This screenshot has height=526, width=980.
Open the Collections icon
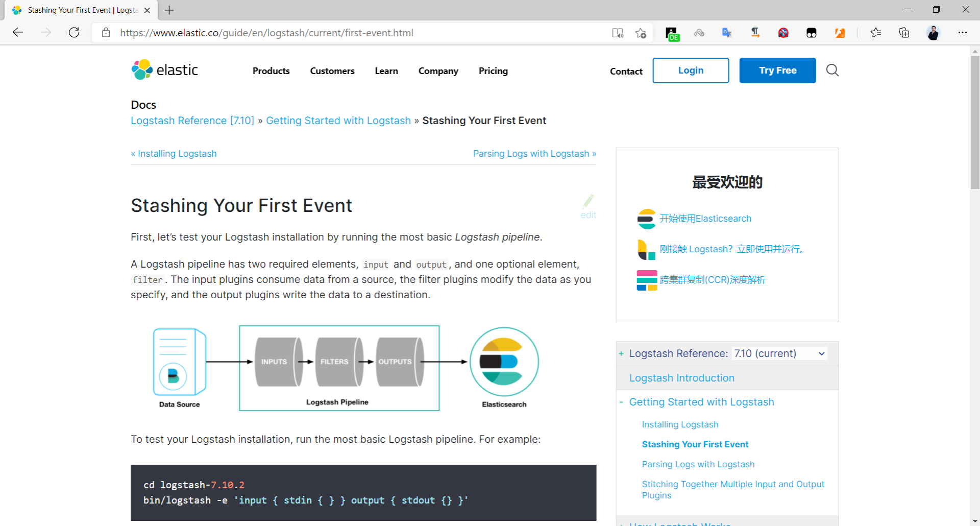(x=904, y=33)
